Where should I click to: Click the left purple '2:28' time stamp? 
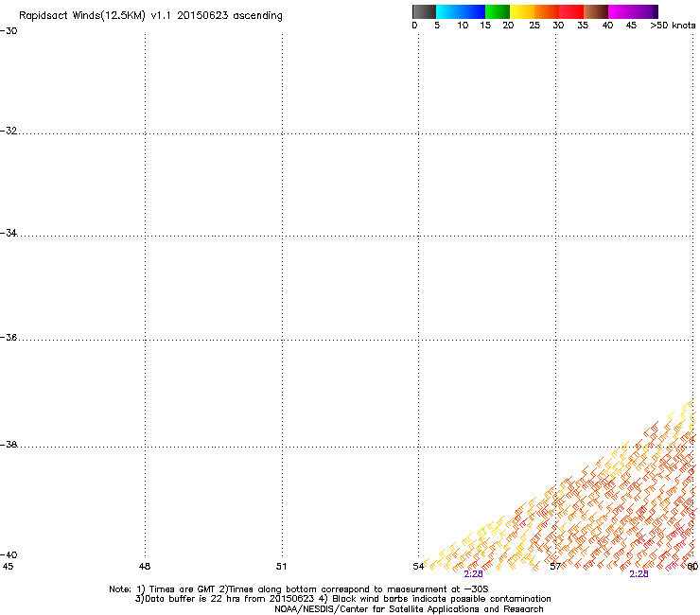[x=473, y=574]
